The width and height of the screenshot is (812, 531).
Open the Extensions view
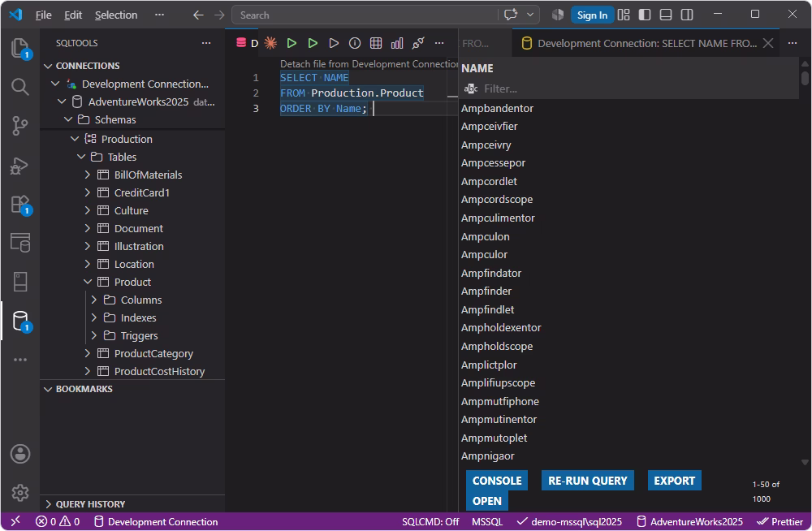(x=20, y=204)
